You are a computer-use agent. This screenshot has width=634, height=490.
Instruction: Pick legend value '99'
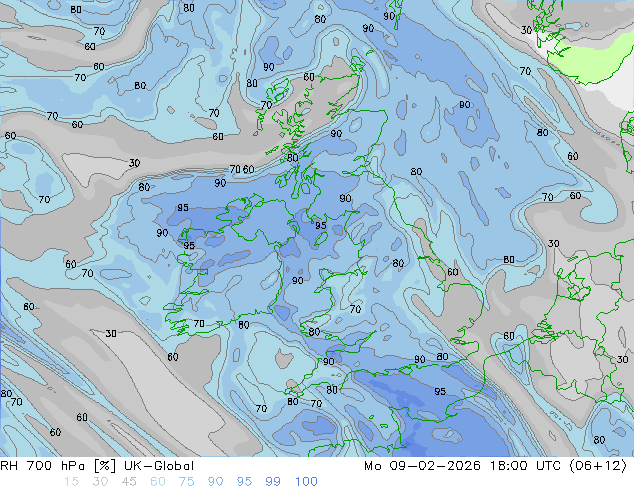(273, 482)
